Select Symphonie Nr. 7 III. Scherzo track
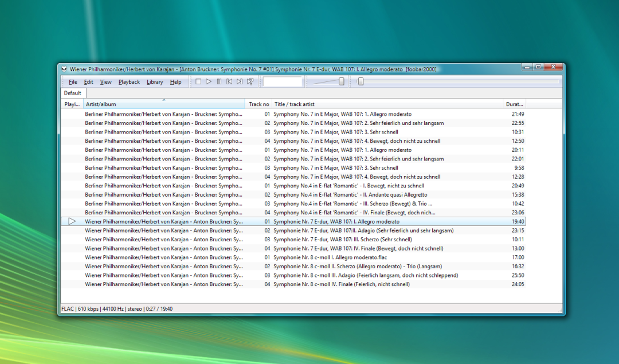The image size is (619, 364). pyautogui.click(x=293, y=239)
